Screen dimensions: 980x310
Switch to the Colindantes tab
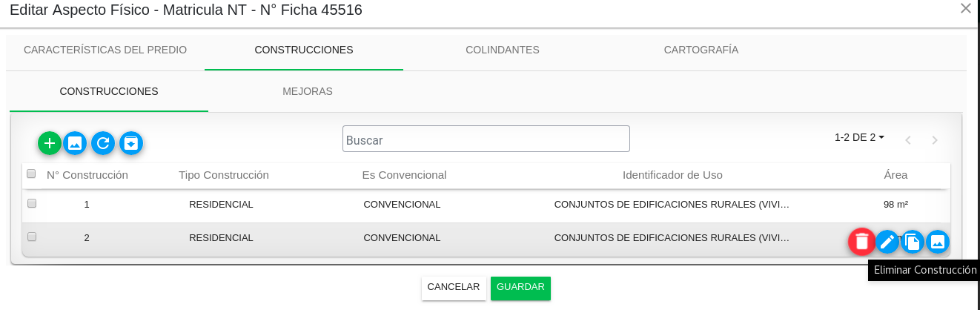pos(503,50)
